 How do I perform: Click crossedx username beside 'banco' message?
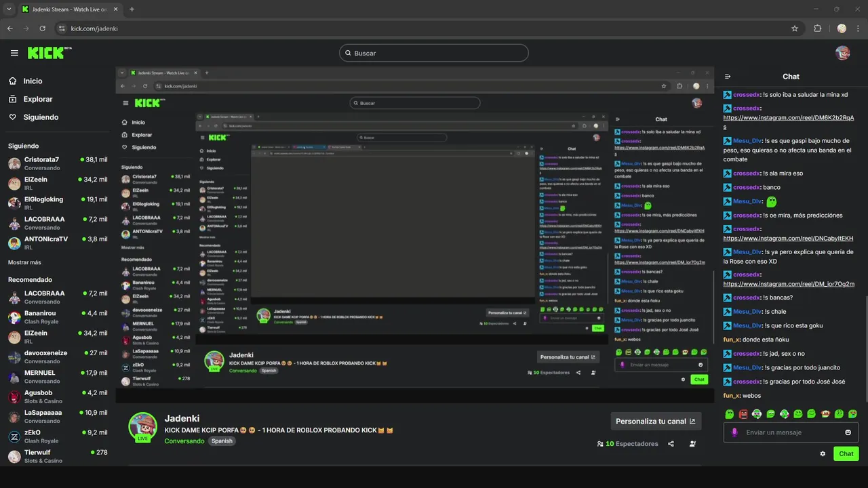747,187
